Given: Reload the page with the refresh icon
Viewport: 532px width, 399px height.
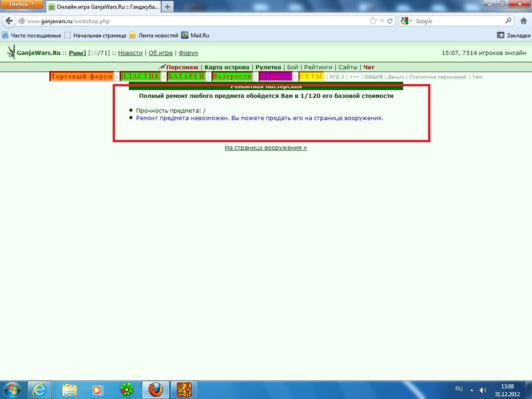Looking at the screenshot, I should pos(390,21).
